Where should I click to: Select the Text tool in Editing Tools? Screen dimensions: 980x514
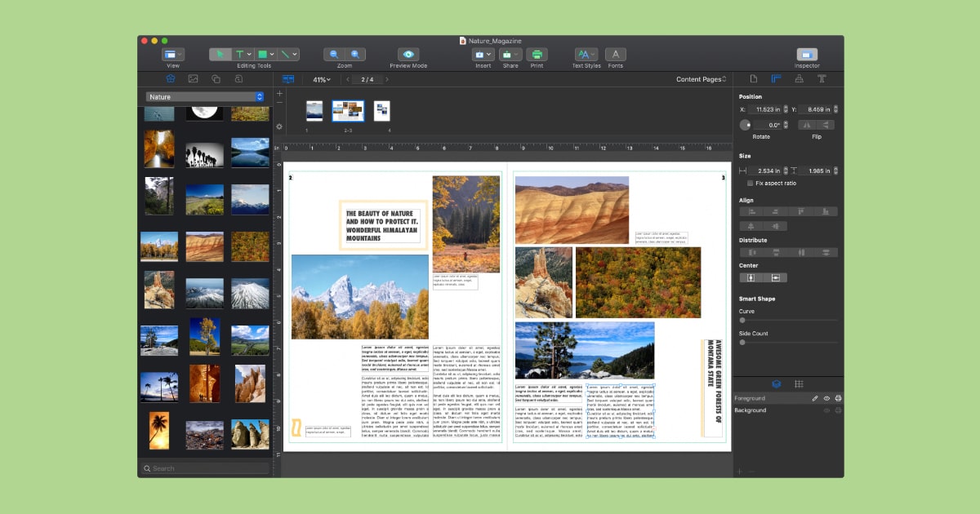(239, 53)
